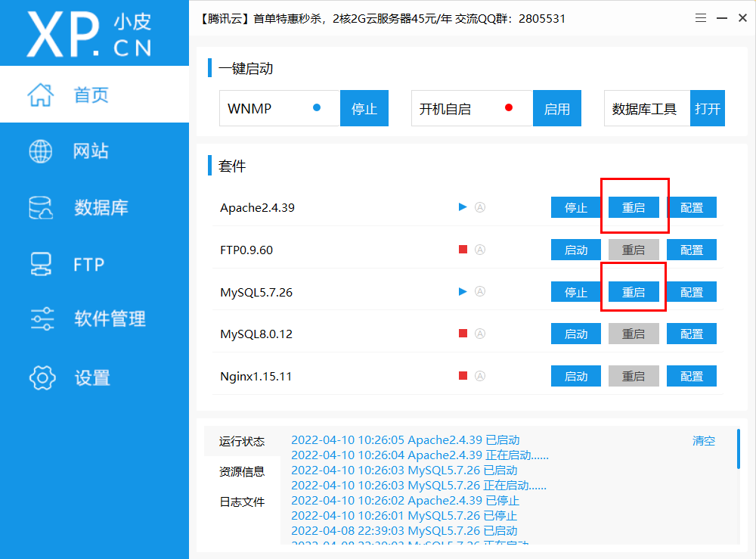Open the 软件管理 sliders icon
The image size is (756, 559).
pos(42,318)
